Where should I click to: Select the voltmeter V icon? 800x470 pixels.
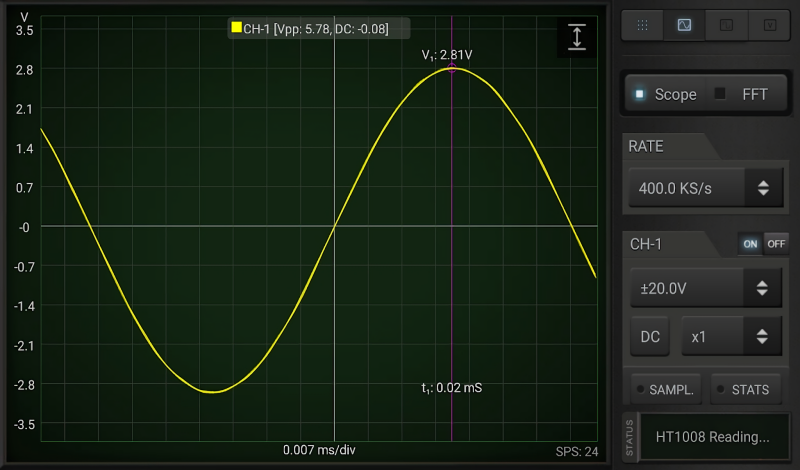tap(769, 25)
